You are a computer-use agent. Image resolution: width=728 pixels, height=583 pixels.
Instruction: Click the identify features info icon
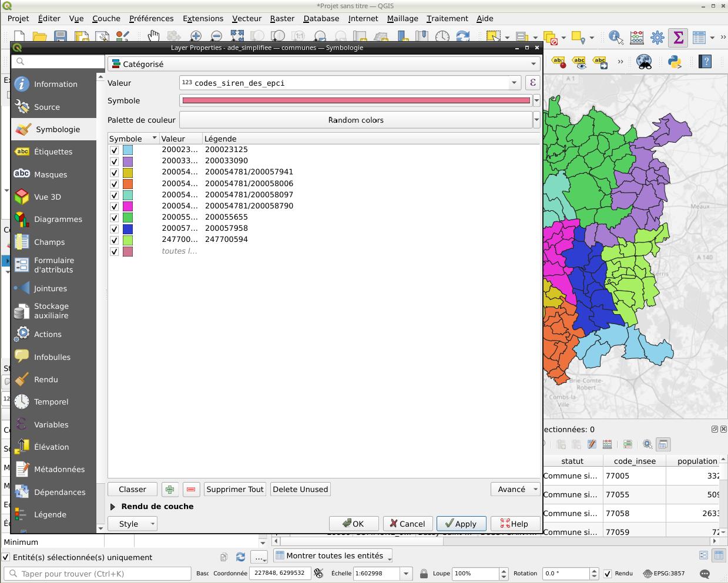coord(615,38)
